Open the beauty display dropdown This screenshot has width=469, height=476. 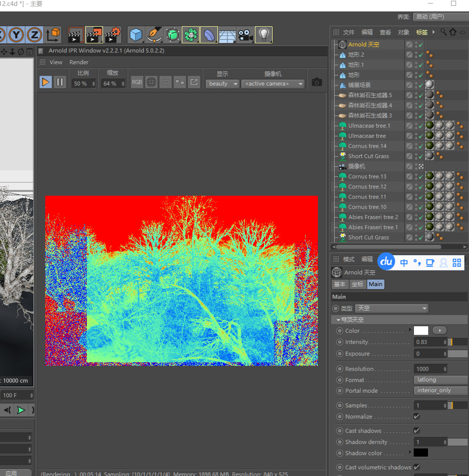coord(223,84)
